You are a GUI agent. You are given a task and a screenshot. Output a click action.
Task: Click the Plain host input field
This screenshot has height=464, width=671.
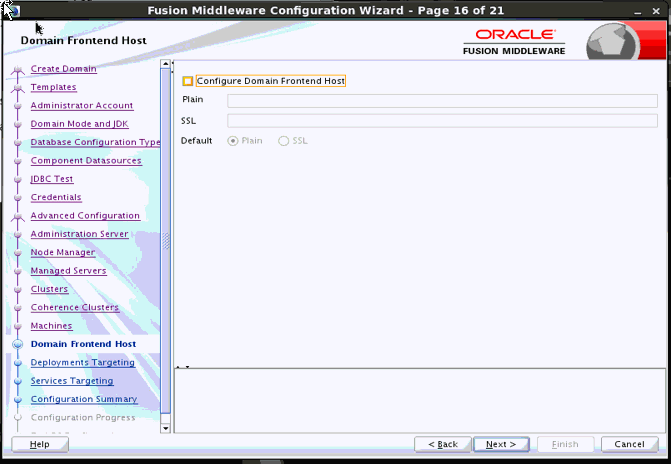pos(442,101)
